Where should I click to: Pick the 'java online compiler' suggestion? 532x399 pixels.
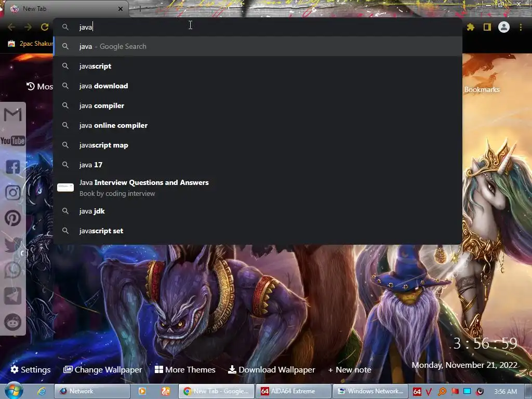coord(258,125)
